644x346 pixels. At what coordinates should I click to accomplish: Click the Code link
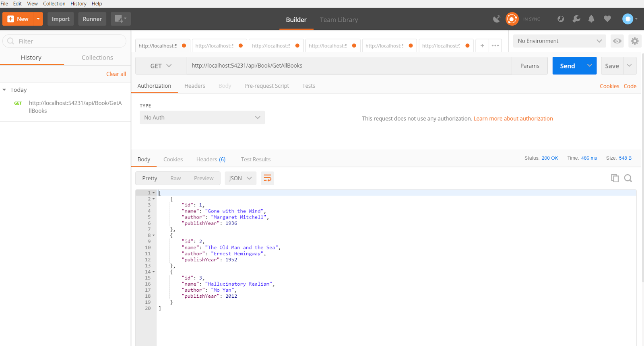[630, 86]
